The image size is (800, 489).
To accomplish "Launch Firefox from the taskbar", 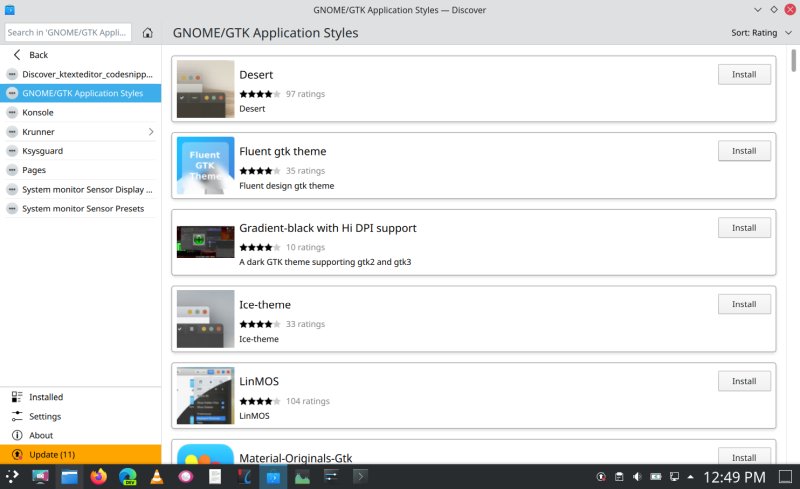I will tap(98, 477).
